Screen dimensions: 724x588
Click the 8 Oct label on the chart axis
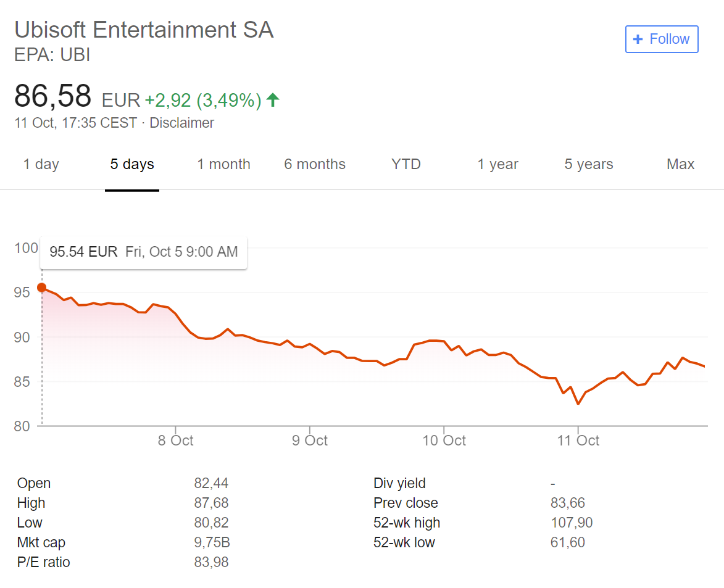175,441
